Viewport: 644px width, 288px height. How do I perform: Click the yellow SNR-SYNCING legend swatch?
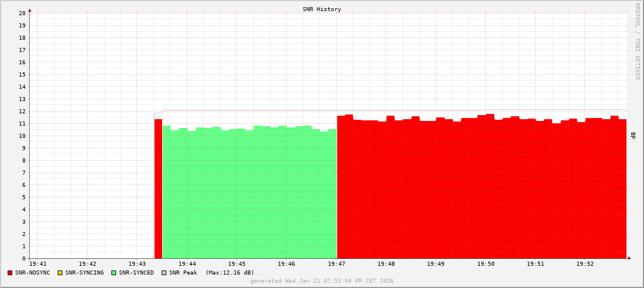pyautogui.click(x=60, y=273)
